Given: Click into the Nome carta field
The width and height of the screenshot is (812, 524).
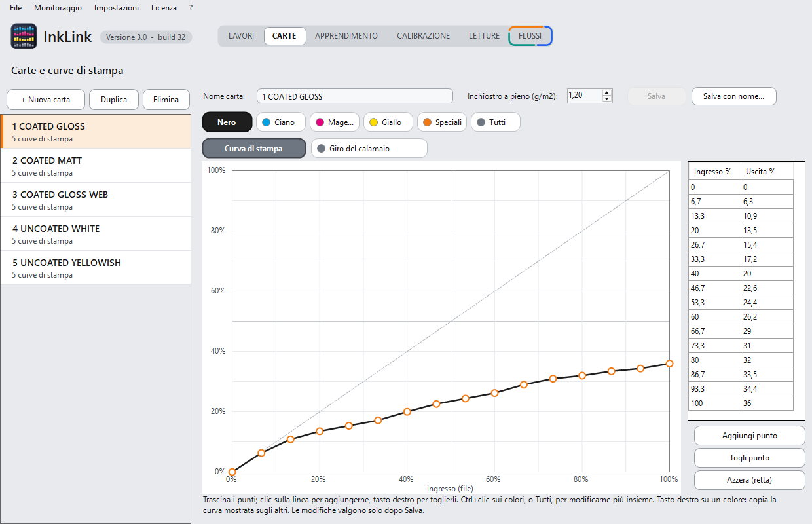Looking at the screenshot, I should (x=354, y=96).
